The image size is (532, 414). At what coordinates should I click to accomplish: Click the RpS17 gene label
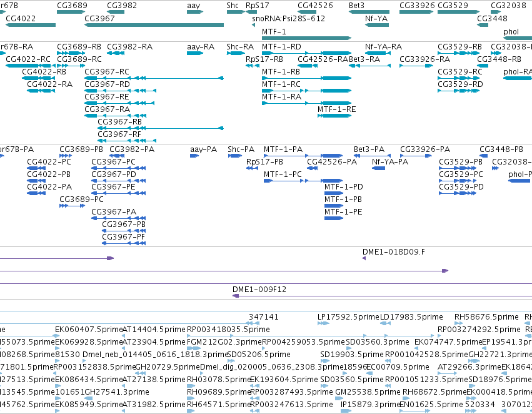click(x=257, y=6)
